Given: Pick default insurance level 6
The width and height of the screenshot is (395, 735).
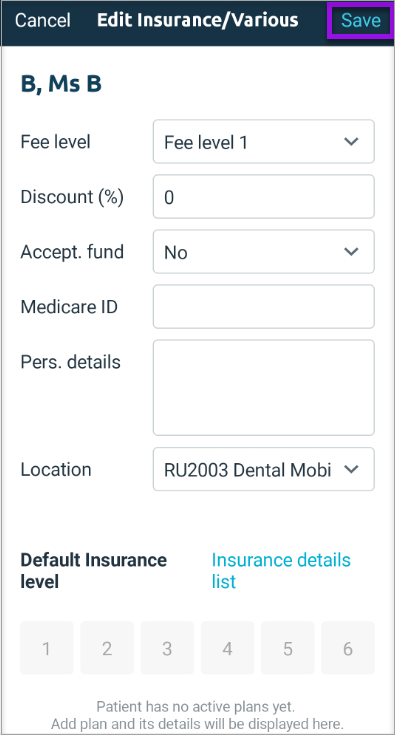Looking at the screenshot, I should (348, 648).
